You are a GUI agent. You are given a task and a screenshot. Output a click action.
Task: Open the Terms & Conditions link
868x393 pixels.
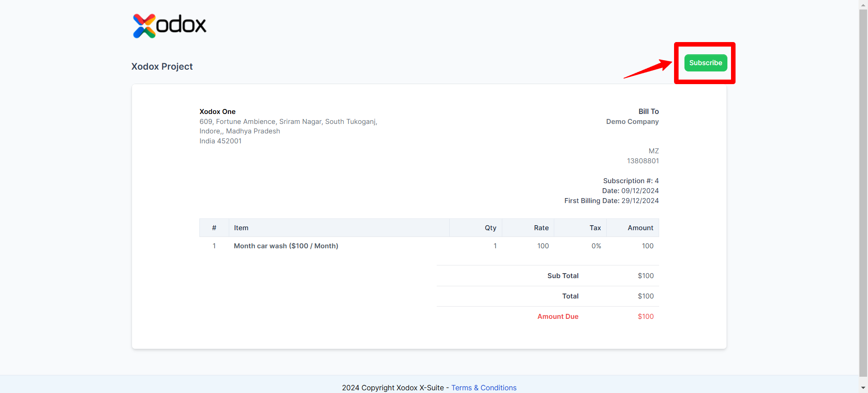484,388
